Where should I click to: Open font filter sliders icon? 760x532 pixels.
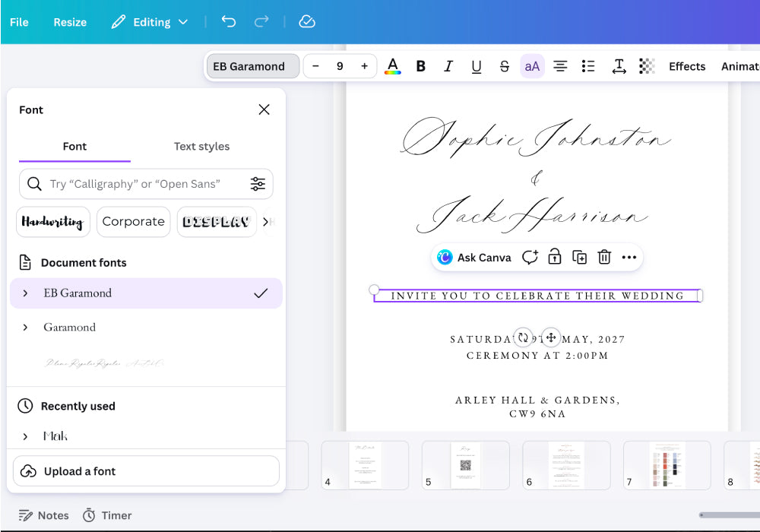point(258,184)
